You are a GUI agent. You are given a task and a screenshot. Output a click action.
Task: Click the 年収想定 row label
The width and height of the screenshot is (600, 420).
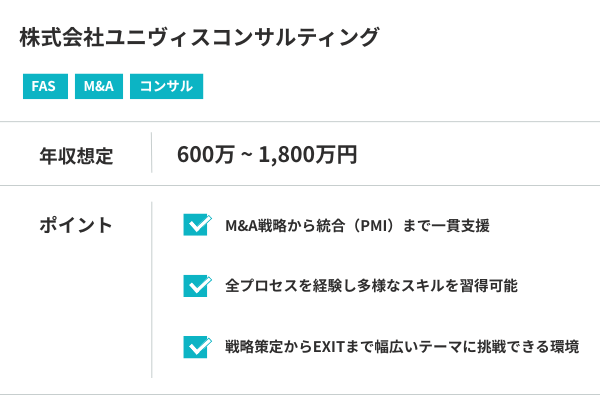click(76, 155)
